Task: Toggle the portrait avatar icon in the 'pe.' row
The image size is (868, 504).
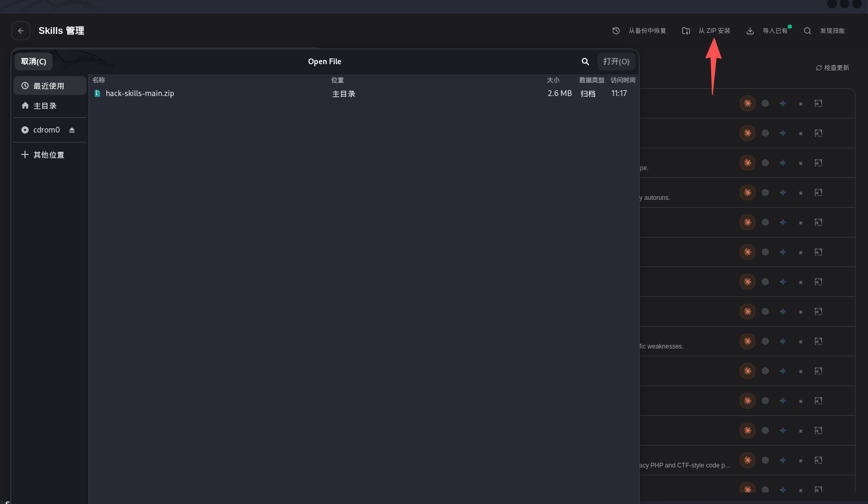Action: pos(818,163)
